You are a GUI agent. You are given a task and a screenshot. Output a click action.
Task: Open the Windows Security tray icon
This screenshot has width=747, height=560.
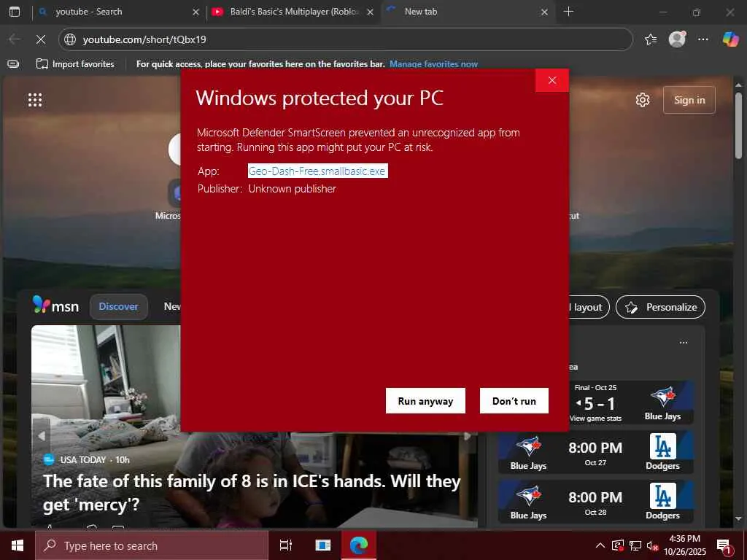point(618,545)
